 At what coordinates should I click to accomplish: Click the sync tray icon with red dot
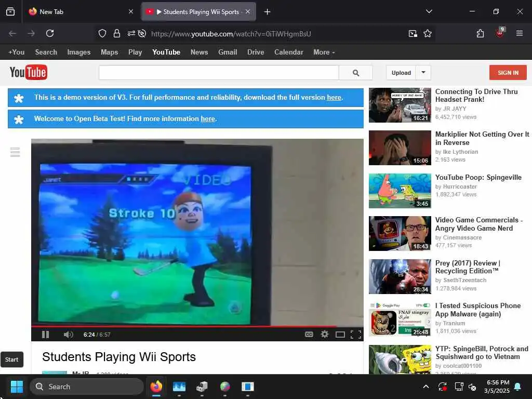[x=443, y=387]
